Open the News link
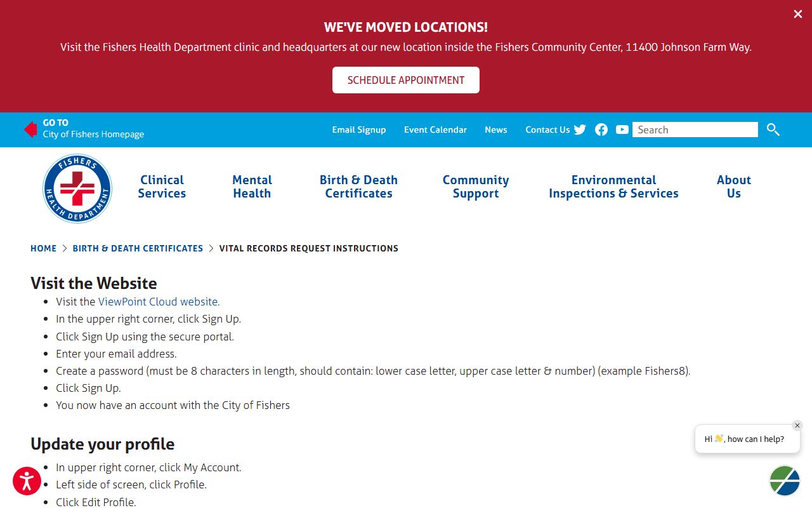 click(496, 130)
